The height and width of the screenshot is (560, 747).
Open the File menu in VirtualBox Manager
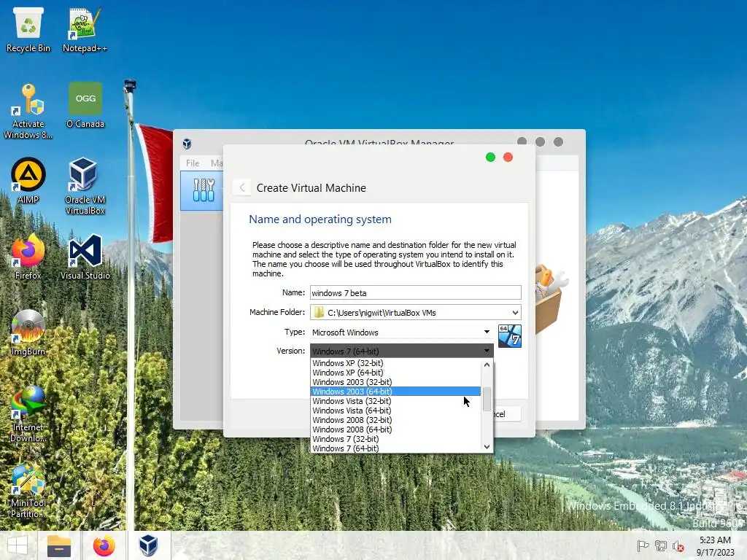click(193, 163)
